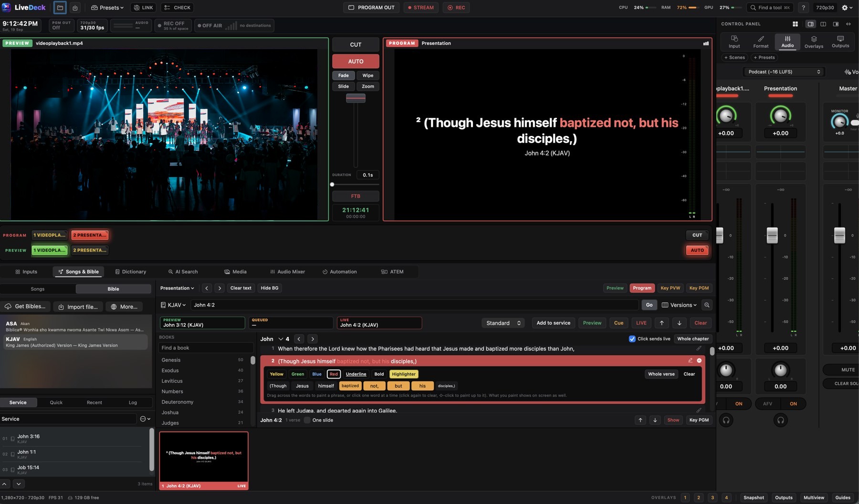Toggle the AFV button in mixer
Screen dimensions: 859x504
767,404
